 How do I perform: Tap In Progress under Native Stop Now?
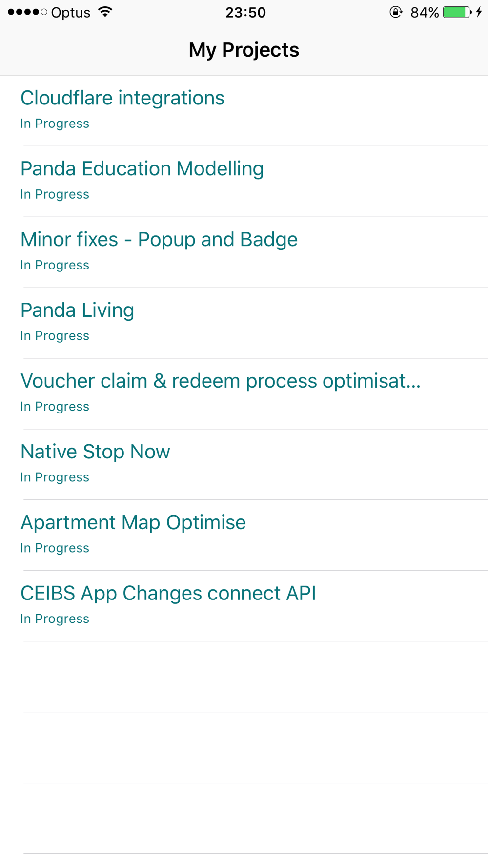point(55,477)
